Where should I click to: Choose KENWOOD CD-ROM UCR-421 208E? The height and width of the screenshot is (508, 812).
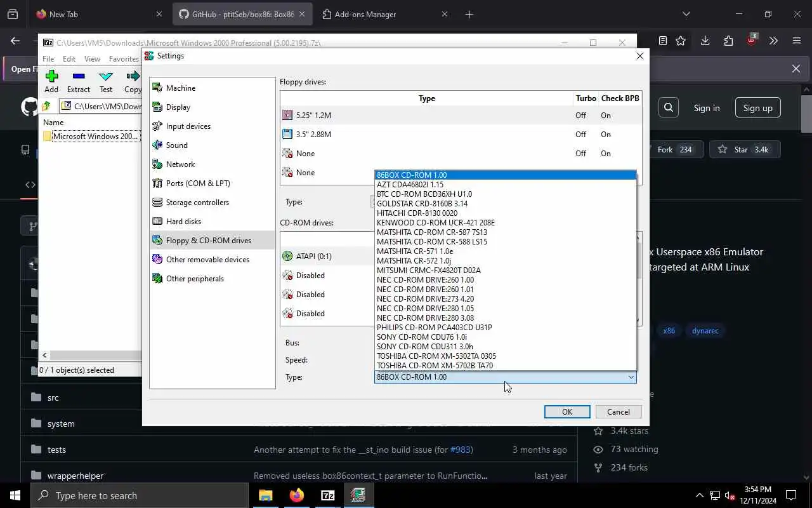505,222
